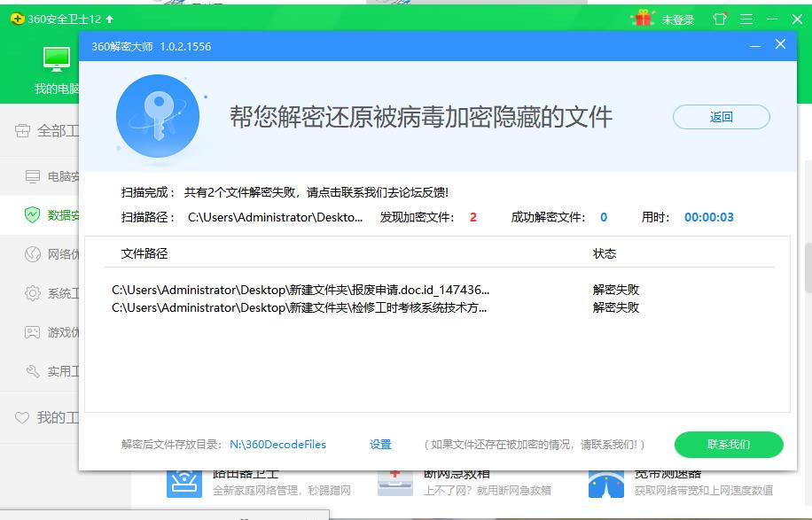Click the scan path C:\Users\Administrator\Deskto...
The height and width of the screenshot is (520, 812).
tap(275, 217)
